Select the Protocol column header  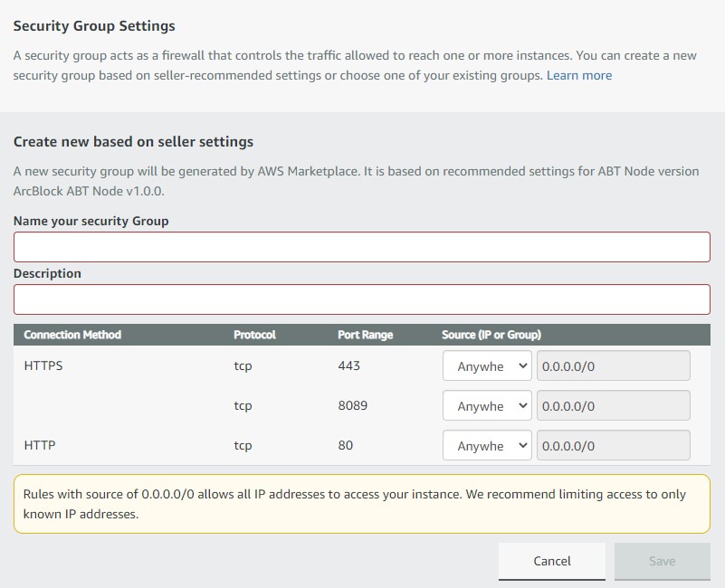254,335
